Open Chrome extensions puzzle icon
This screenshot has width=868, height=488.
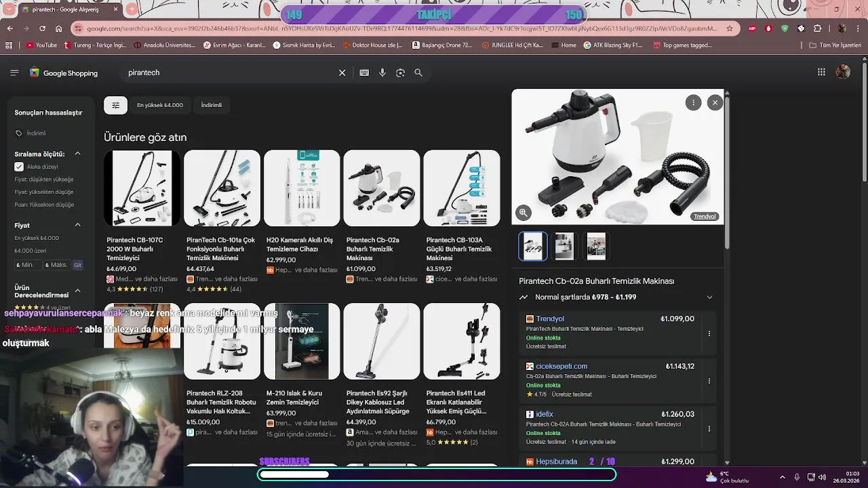point(818,28)
